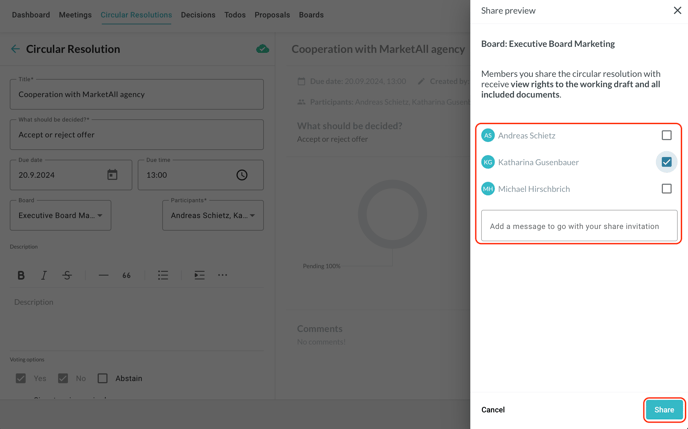Enable the Abstain voting option
688x429 pixels.
pos(102,378)
